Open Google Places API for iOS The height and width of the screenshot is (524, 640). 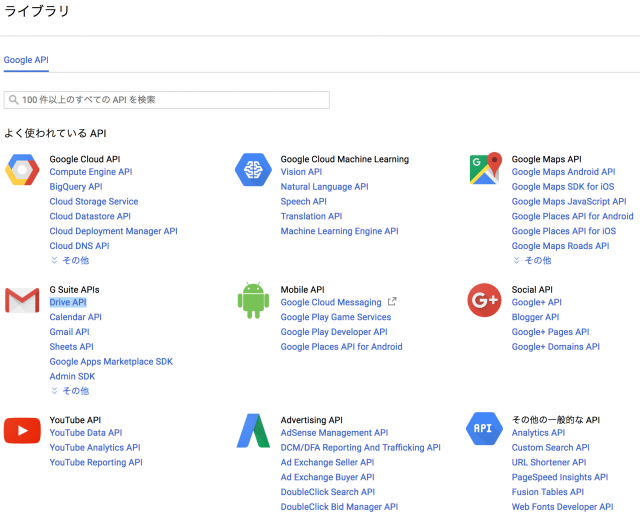(564, 231)
